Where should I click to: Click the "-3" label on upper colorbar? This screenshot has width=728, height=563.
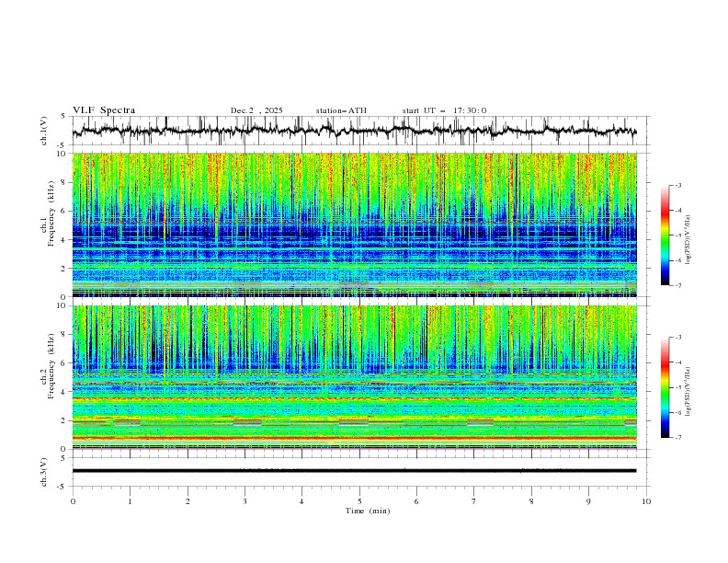(677, 185)
